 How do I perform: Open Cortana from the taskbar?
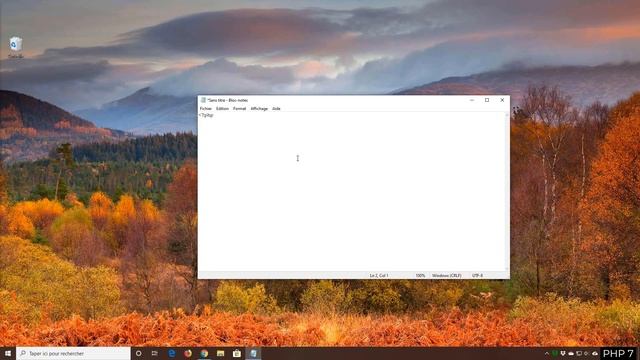click(139, 353)
